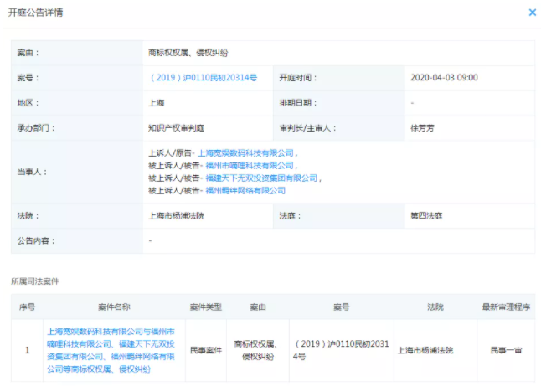Image resolution: width=541 pixels, height=392 pixels.
Task: Select court value 上海市杨浦法院 in details
Action: [177, 215]
